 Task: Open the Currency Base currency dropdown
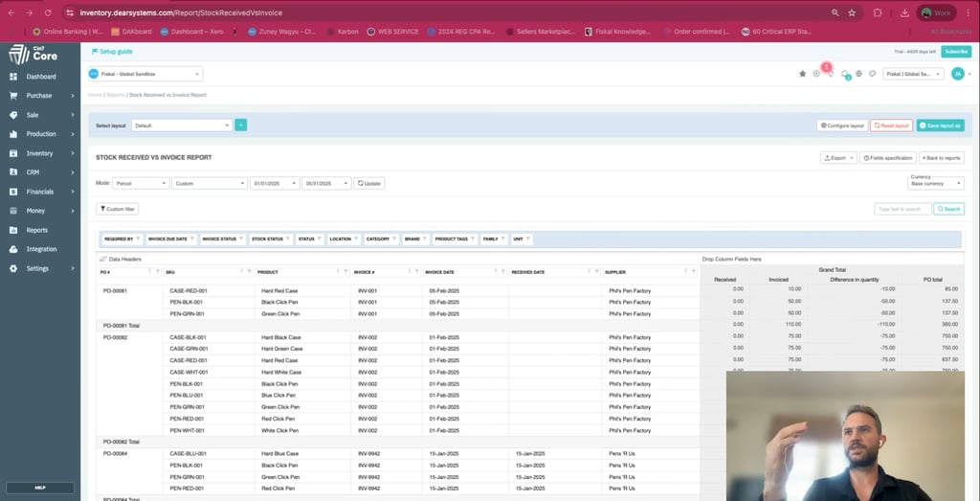coord(936,183)
